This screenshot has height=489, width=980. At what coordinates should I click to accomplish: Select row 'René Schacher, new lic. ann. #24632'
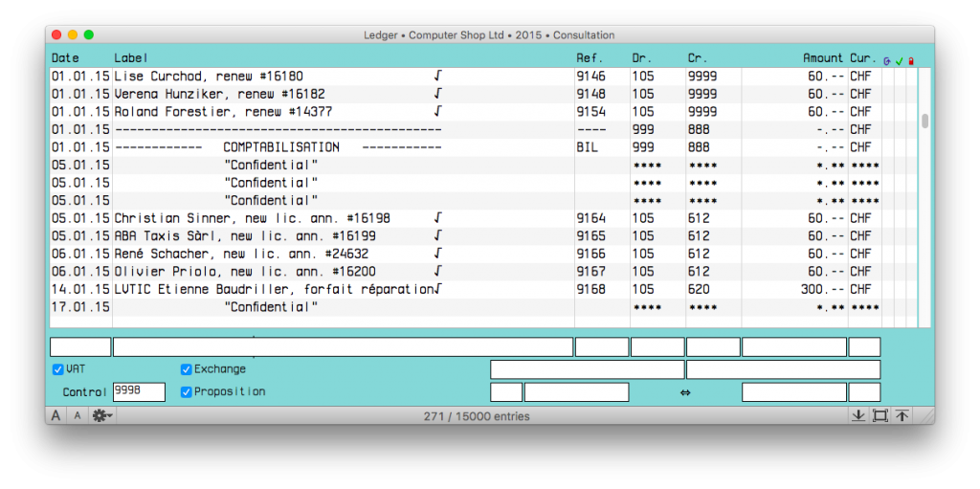click(x=483, y=254)
